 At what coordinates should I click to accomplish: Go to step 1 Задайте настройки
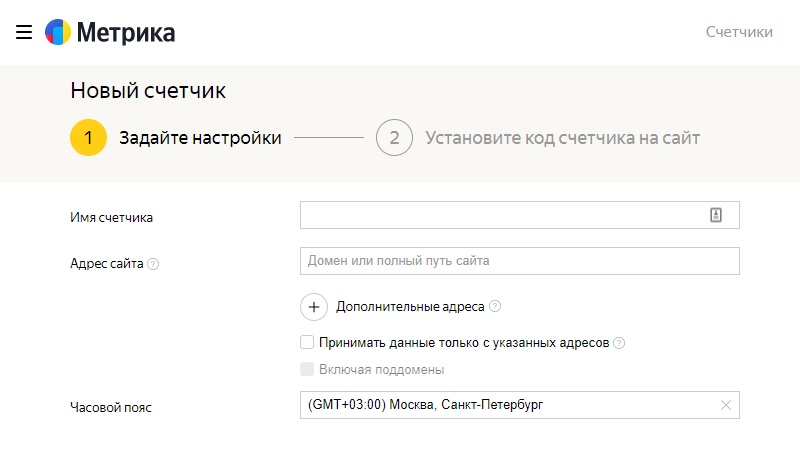point(200,138)
